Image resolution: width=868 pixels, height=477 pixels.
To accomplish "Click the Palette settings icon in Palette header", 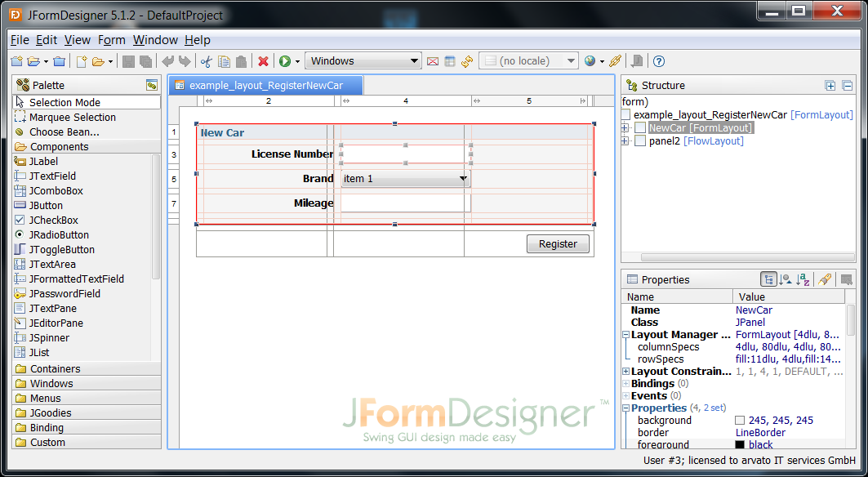I will click(152, 85).
